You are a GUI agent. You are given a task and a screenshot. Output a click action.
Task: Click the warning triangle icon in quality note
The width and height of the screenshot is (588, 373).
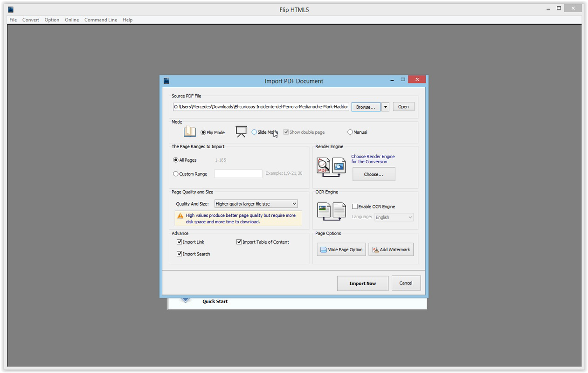coord(180,216)
